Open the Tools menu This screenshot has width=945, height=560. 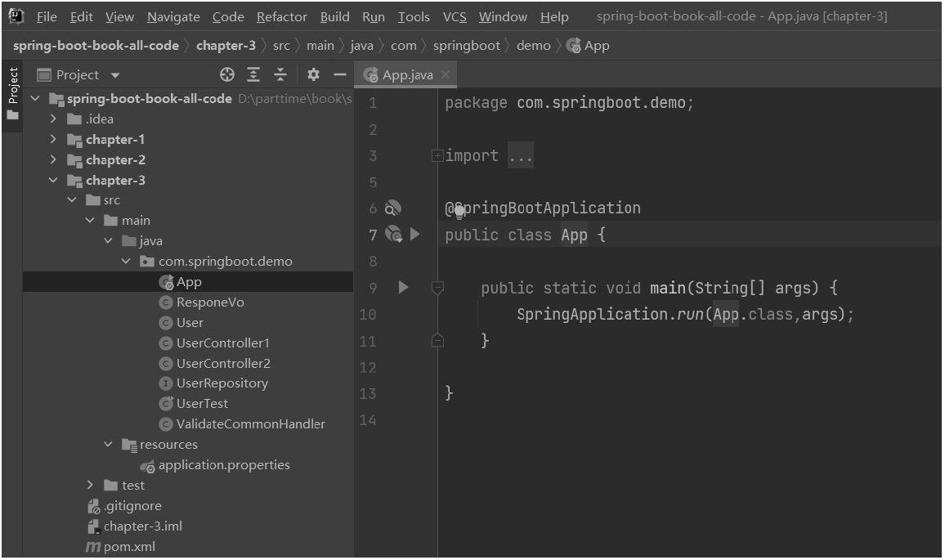414,17
